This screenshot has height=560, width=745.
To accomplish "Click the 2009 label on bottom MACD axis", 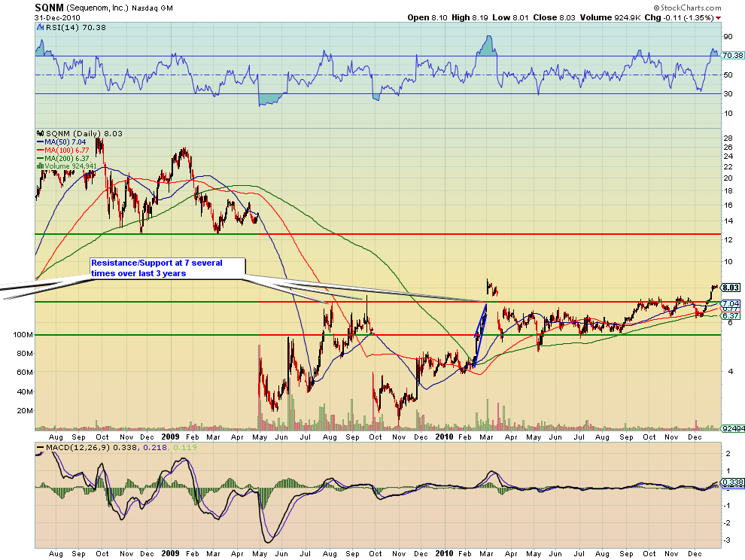I will click(x=170, y=554).
